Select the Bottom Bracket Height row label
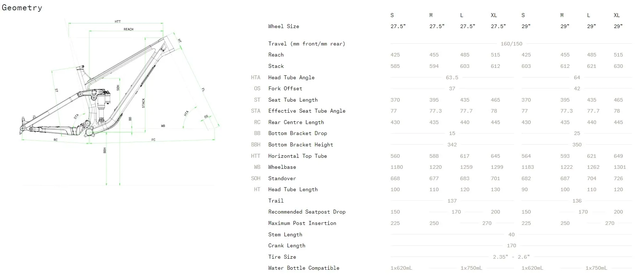 [300, 145]
